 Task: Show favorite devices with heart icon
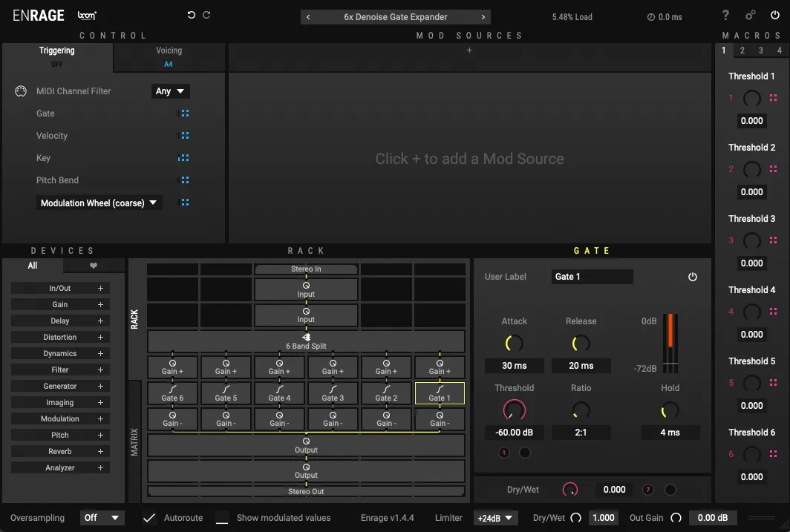pyautogui.click(x=94, y=266)
